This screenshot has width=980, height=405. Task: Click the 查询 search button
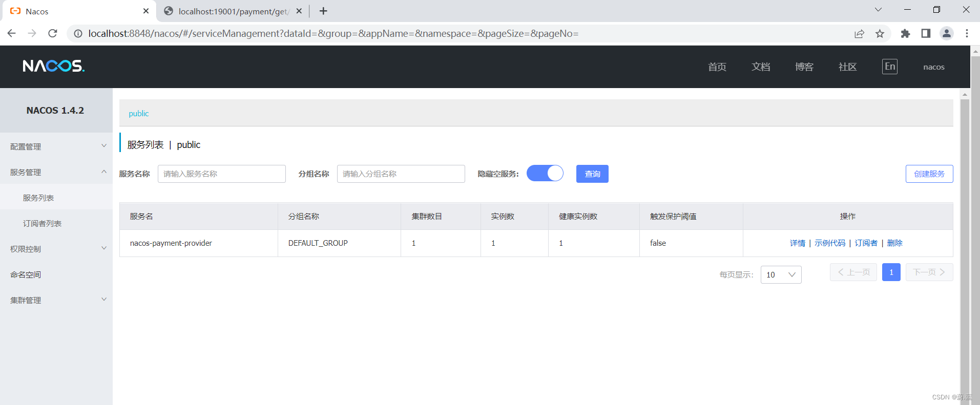(x=592, y=174)
